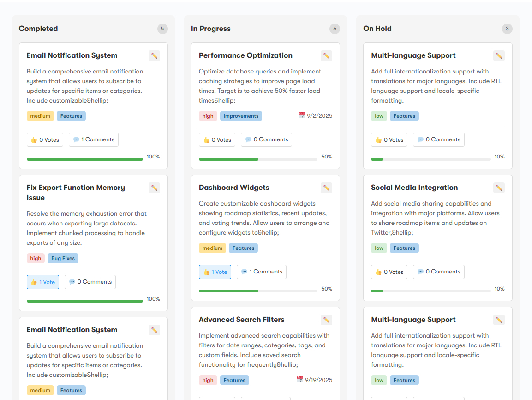Toggle the 1 Vote button on Dashboard Widgets
532x400 pixels.
click(215, 272)
